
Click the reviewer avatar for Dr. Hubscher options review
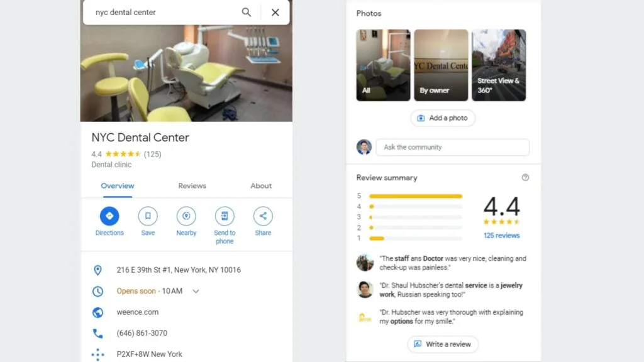365,317
